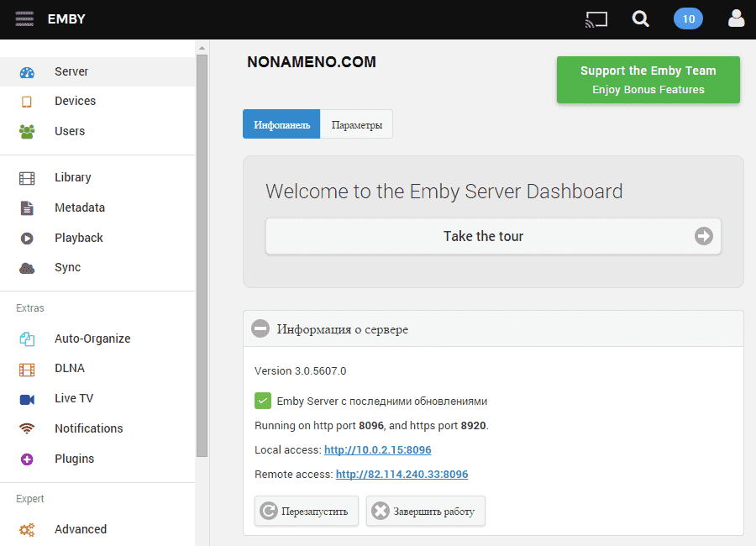This screenshot has width=756, height=546.
Task: Click the arrow on Take the tour
Action: point(703,236)
